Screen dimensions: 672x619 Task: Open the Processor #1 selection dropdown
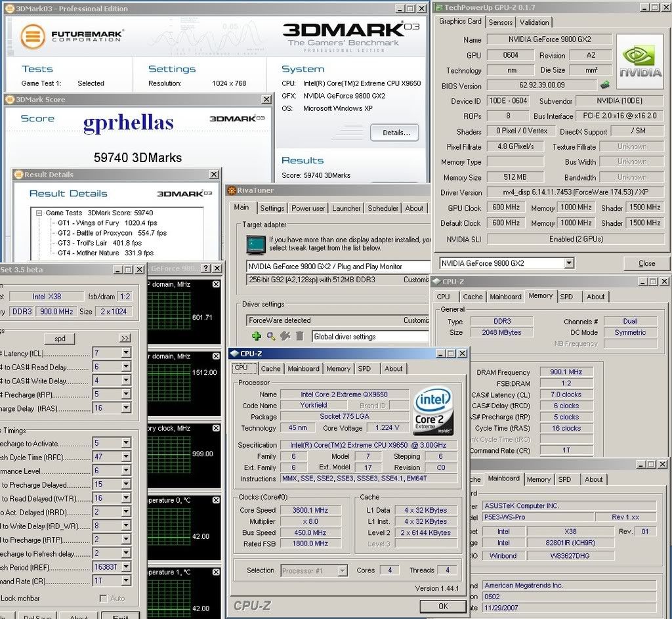point(342,570)
